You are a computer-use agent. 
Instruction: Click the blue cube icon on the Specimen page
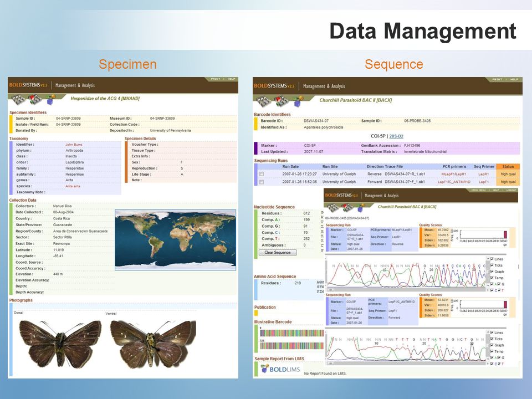50,100
